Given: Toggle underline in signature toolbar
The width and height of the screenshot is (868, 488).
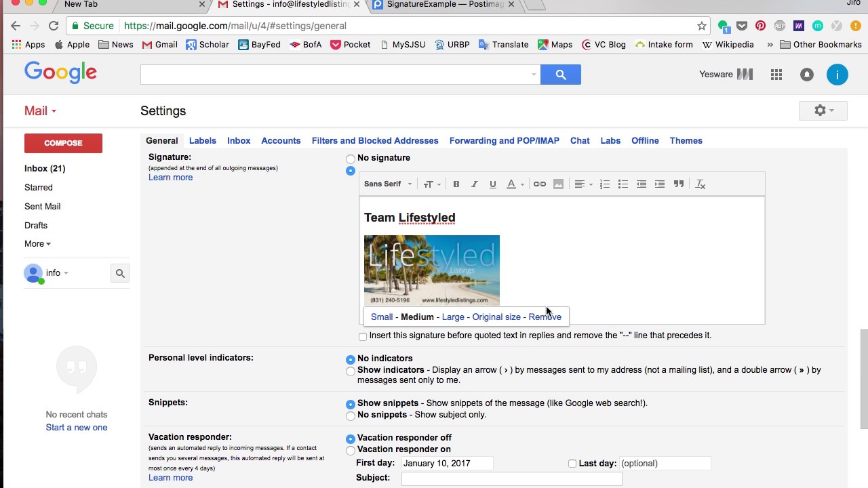Looking at the screenshot, I should [493, 184].
